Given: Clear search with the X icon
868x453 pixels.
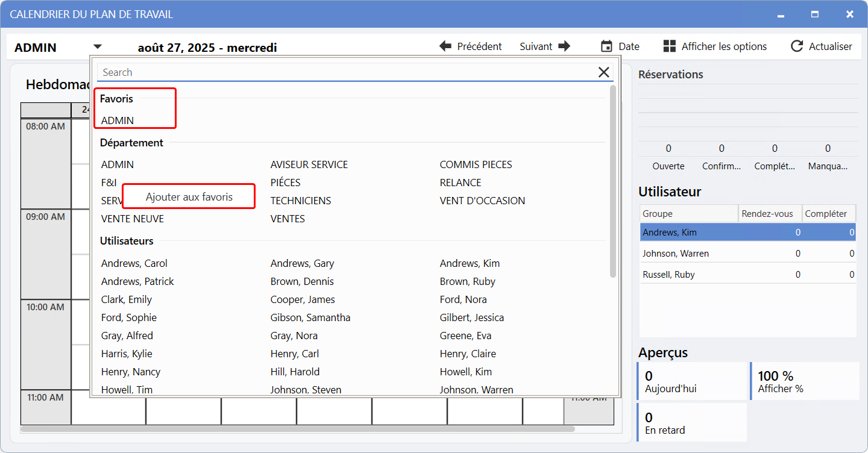Looking at the screenshot, I should pyautogui.click(x=603, y=72).
